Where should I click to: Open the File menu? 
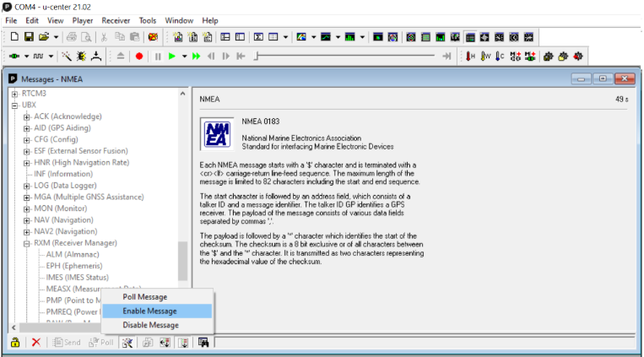pyautogui.click(x=11, y=20)
